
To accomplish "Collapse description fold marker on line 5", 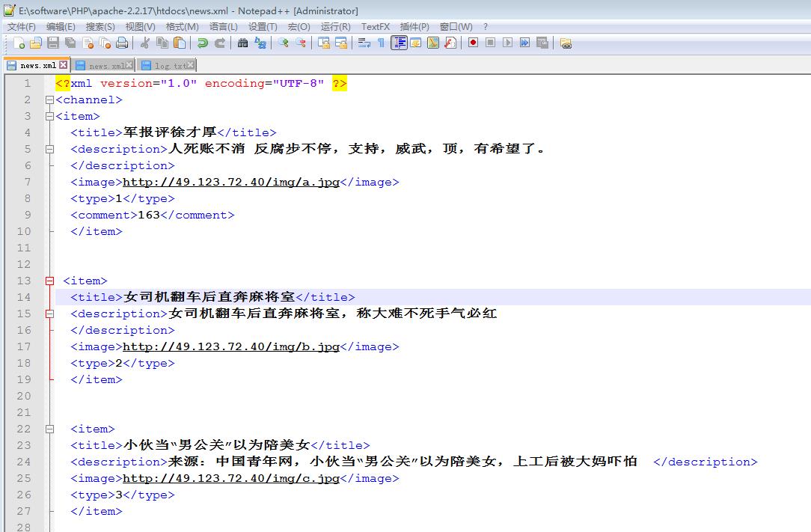I will tap(49, 149).
